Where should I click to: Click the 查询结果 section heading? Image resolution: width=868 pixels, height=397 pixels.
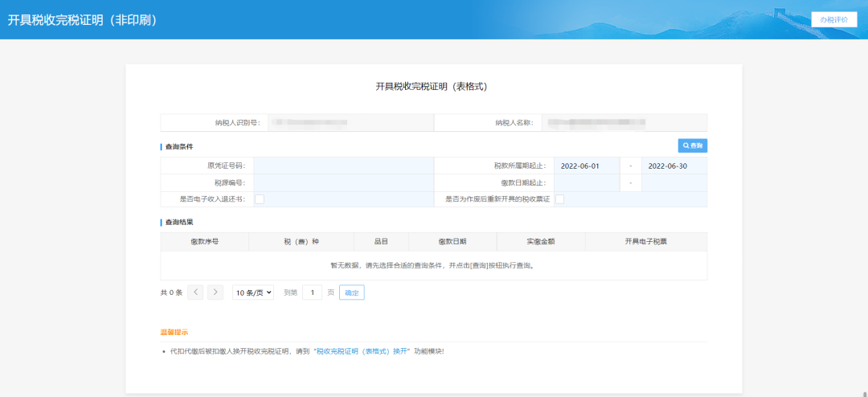click(x=178, y=222)
